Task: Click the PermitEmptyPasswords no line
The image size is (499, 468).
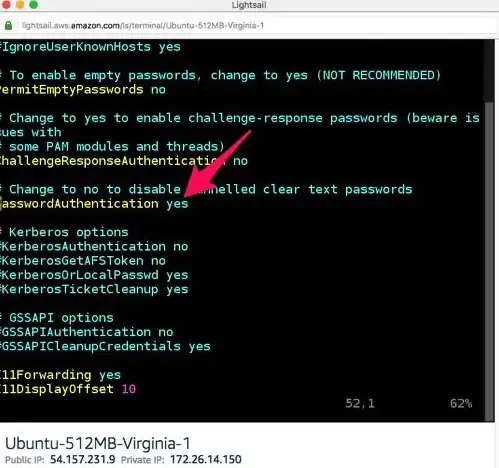Action: coord(83,90)
